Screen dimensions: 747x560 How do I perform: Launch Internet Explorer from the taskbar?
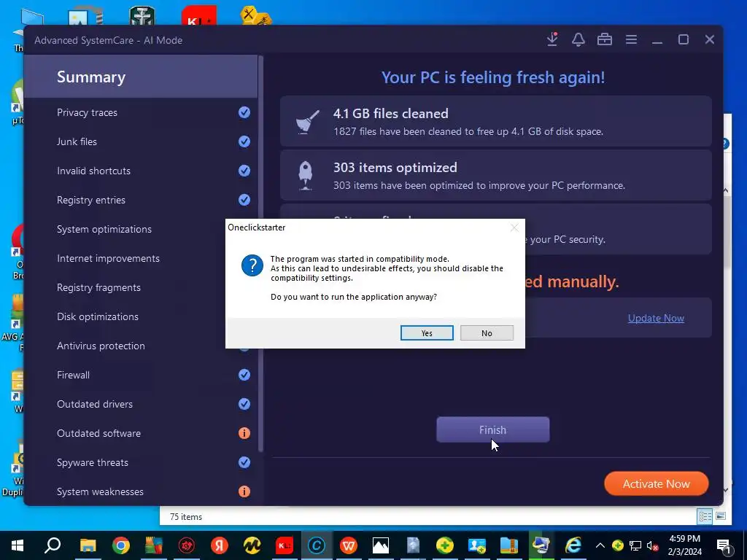pyautogui.click(x=573, y=545)
